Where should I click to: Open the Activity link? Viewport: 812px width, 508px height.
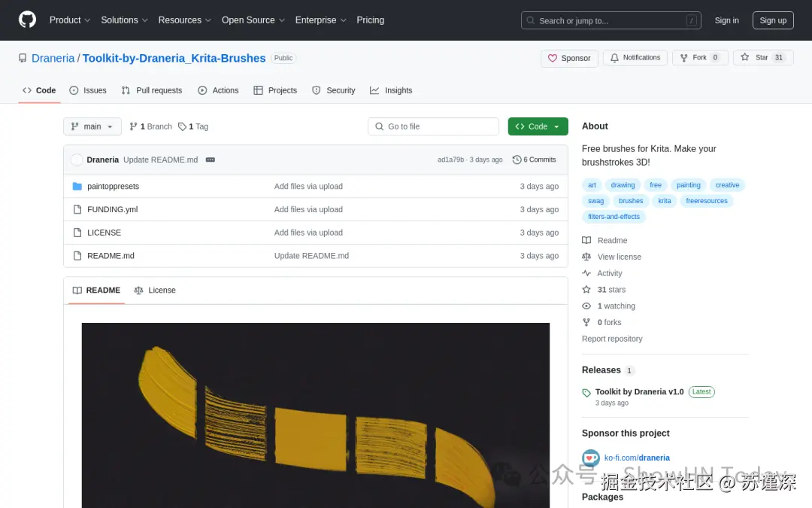pos(602,273)
